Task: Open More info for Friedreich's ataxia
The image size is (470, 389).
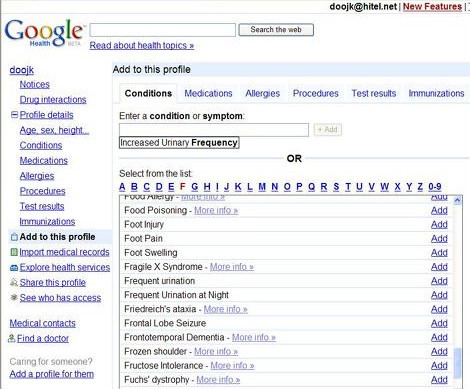Action: click(x=226, y=309)
